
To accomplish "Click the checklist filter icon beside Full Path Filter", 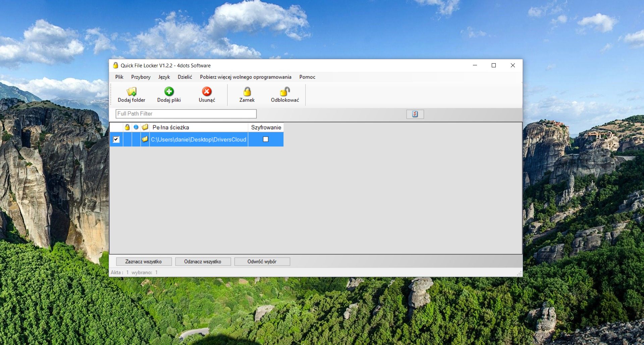I will pos(415,114).
